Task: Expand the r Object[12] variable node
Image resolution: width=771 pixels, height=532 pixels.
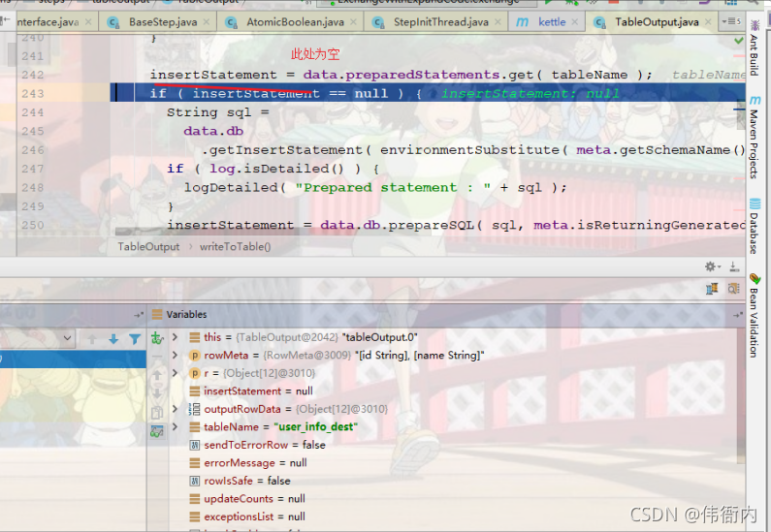Action: (x=175, y=373)
